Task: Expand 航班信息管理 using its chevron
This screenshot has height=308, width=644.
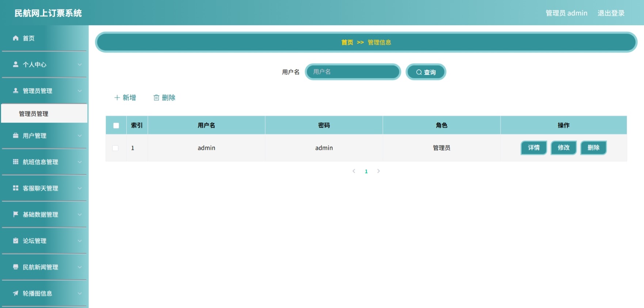Action: tap(80, 162)
